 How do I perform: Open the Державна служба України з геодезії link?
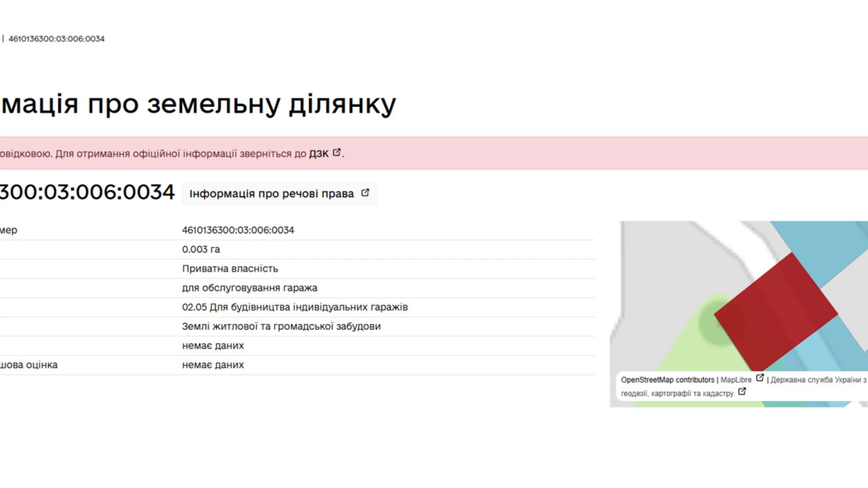point(818,380)
